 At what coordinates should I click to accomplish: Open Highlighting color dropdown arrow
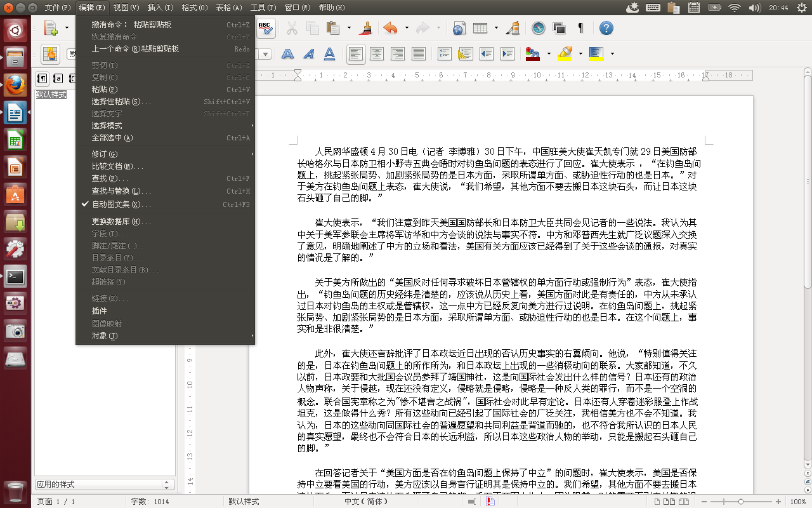[580, 54]
